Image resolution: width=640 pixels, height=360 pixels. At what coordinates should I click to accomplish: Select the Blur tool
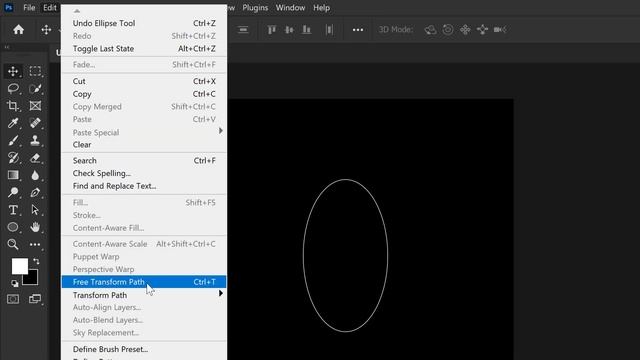click(x=35, y=175)
